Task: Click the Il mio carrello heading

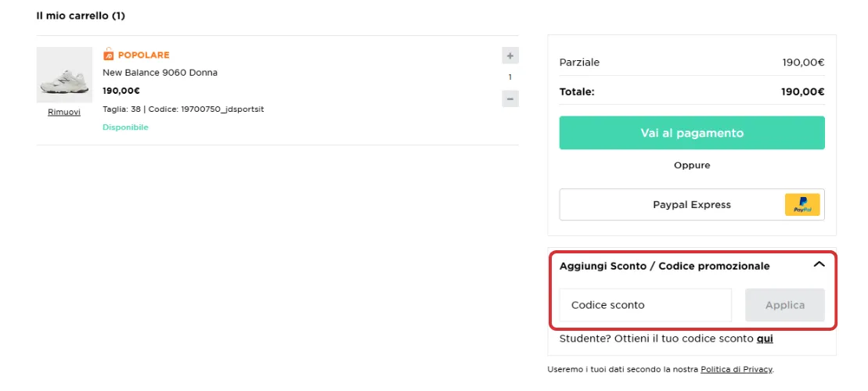Action: pyautogui.click(x=81, y=16)
